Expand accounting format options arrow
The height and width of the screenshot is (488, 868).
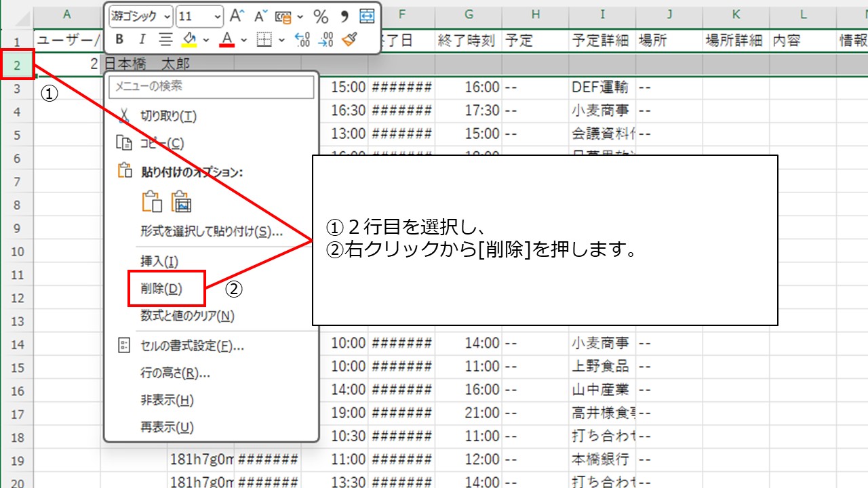[x=300, y=16]
